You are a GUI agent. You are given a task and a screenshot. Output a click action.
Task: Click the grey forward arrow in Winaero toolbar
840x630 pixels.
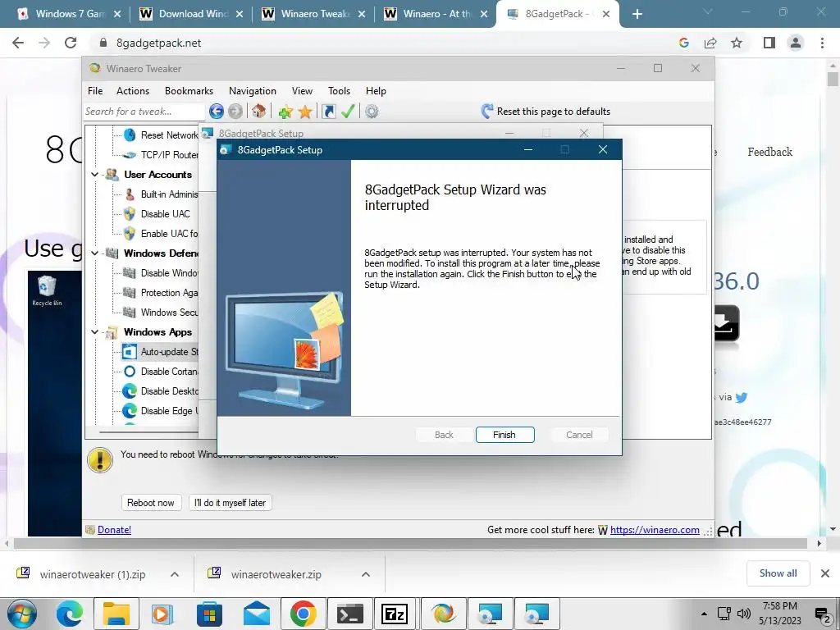235,112
